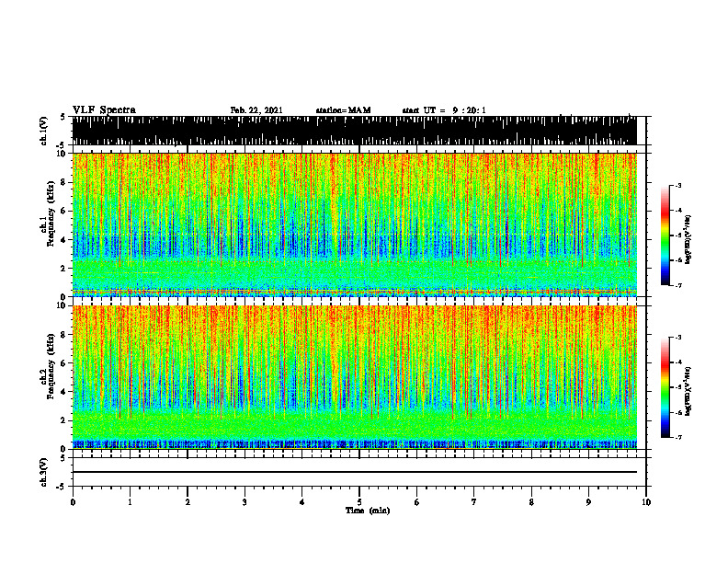728x563 pixels.
Task: Click the "station=MAM" label
Action: click(343, 110)
